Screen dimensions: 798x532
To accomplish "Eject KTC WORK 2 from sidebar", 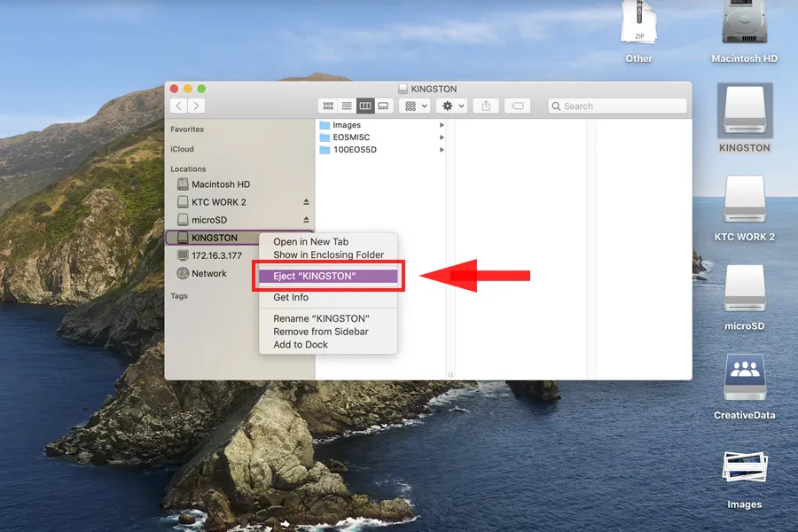I will [306, 202].
